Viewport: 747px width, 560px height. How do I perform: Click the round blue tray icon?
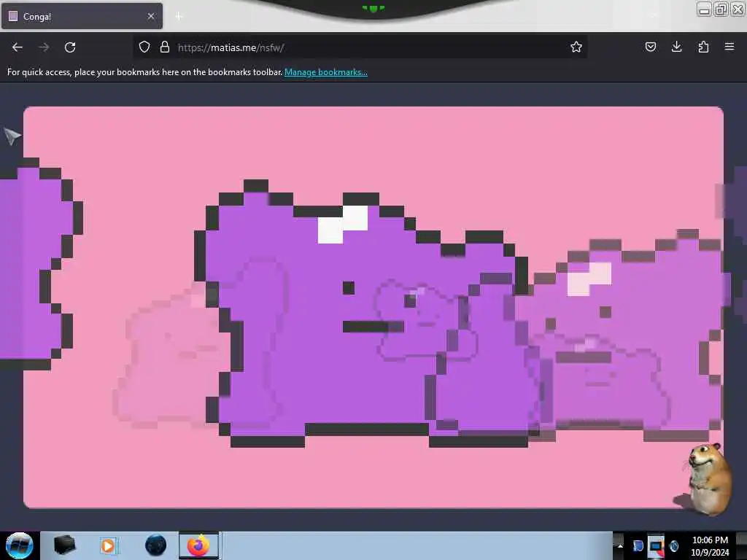[674, 545]
